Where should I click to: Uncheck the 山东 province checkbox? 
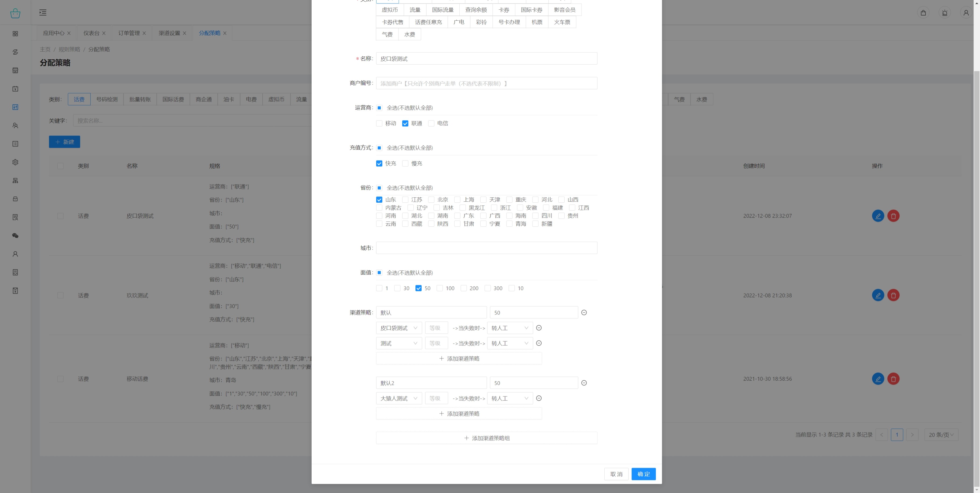coord(379,199)
